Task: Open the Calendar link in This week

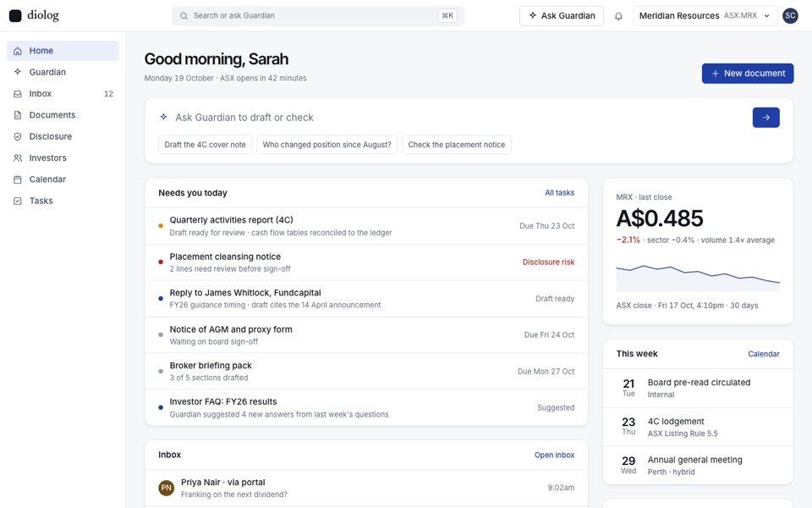Action: click(763, 354)
